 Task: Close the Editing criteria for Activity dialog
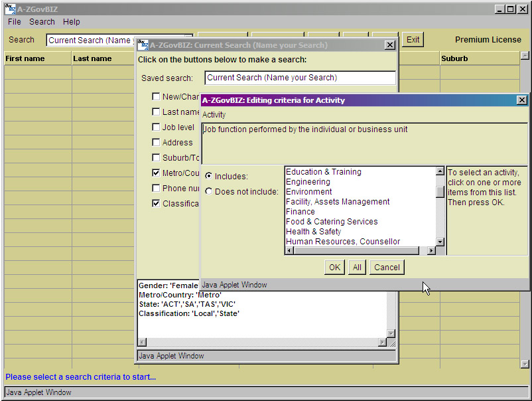click(x=521, y=100)
